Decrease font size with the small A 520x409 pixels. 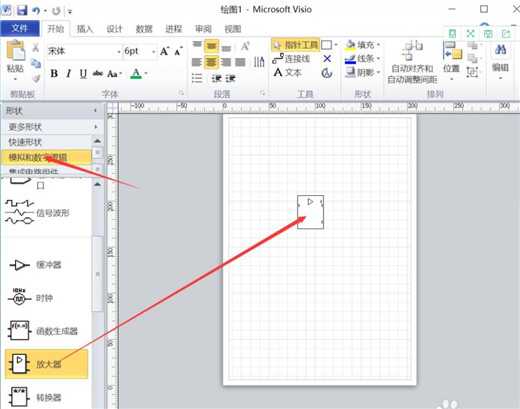tap(179, 51)
